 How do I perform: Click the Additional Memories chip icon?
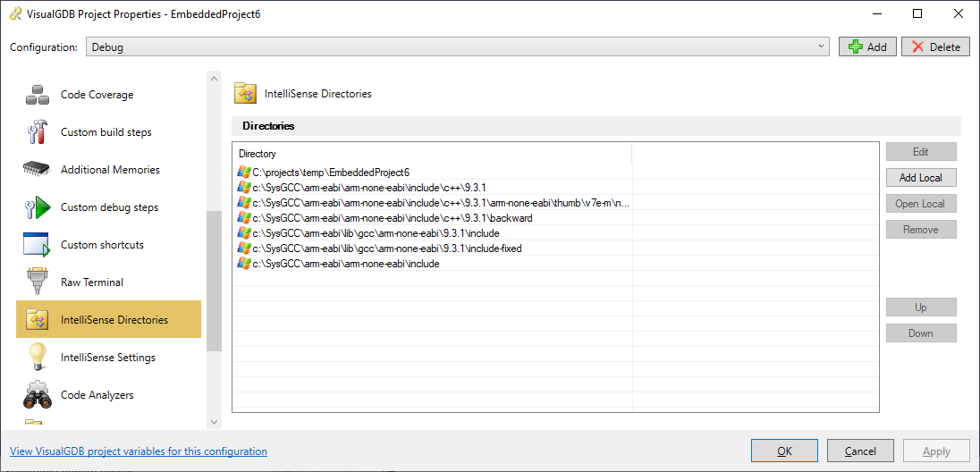point(37,170)
